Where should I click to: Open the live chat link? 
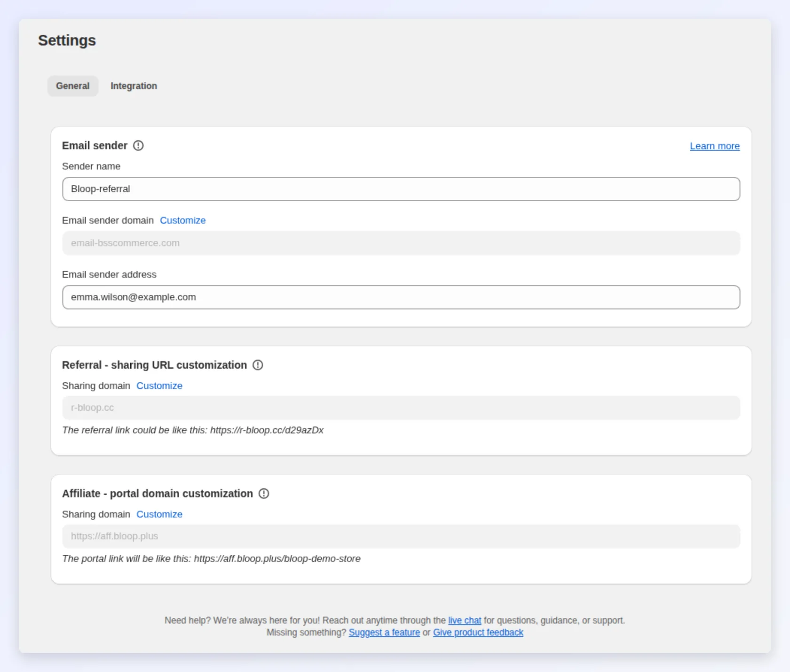[465, 620]
